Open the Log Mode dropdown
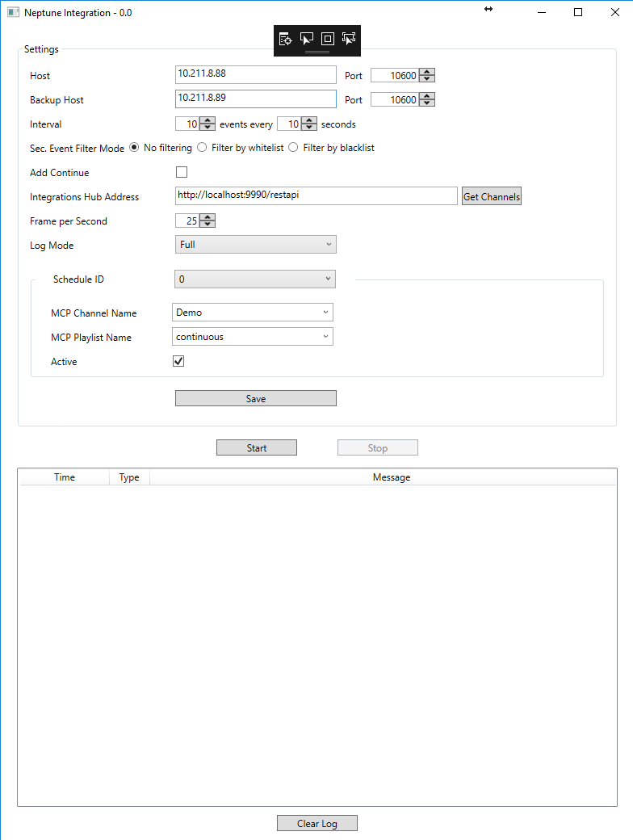The width and height of the screenshot is (633, 840). (255, 245)
